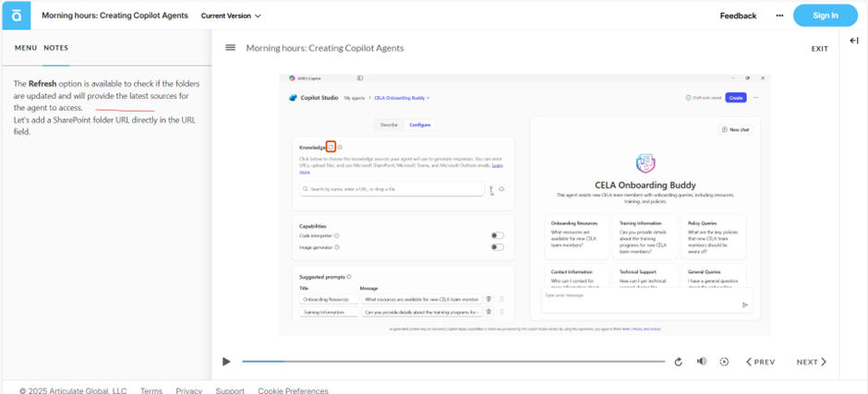Select the Onboarding Resources prompt card
This screenshot has width=868, height=394.
(577, 237)
